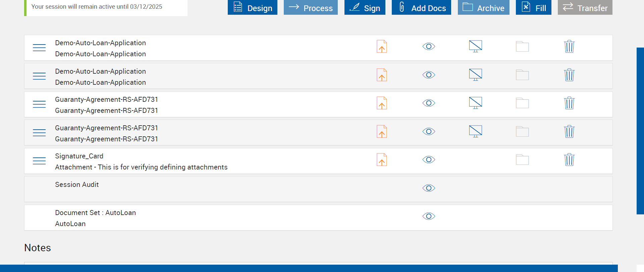The height and width of the screenshot is (272, 644).
Task: View the second Demo-Auto-Loan-Application document
Action: click(429, 75)
